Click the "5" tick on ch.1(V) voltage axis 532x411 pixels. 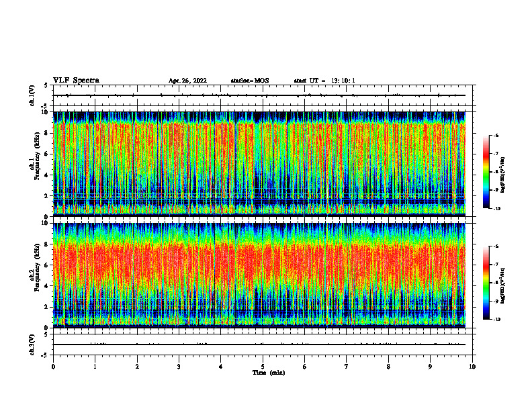click(x=46, y=85)
